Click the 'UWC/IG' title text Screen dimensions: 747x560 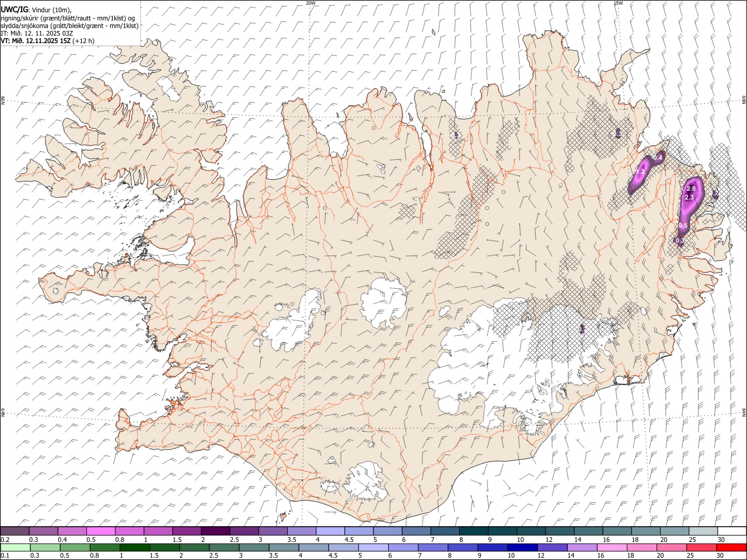click(13, 10)
